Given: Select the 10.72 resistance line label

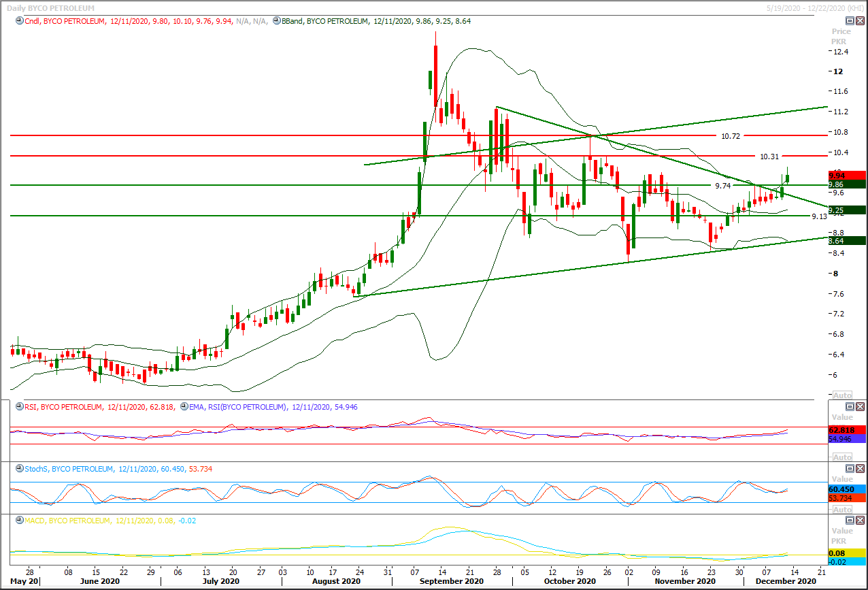Looking at the screenshot, I should point(730,136).
